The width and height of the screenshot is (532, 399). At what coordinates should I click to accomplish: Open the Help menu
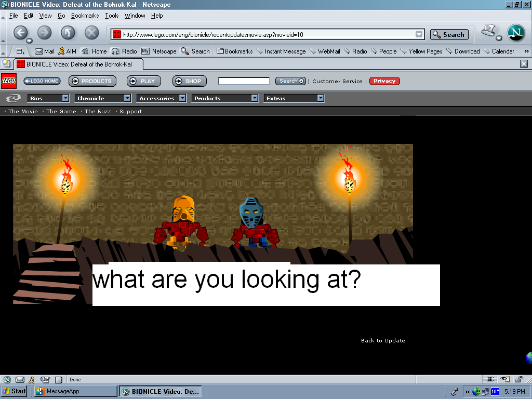click(157, 16)
